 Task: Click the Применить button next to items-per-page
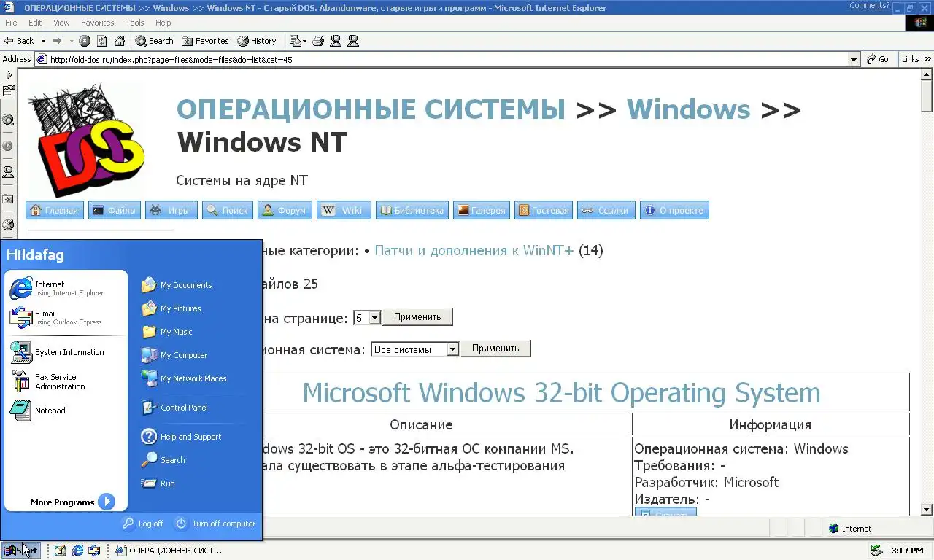pos(417,317)
